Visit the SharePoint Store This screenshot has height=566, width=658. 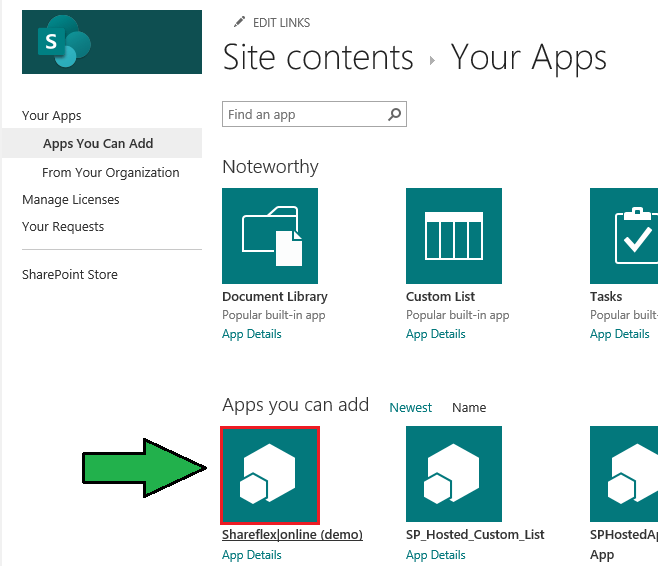70,275
